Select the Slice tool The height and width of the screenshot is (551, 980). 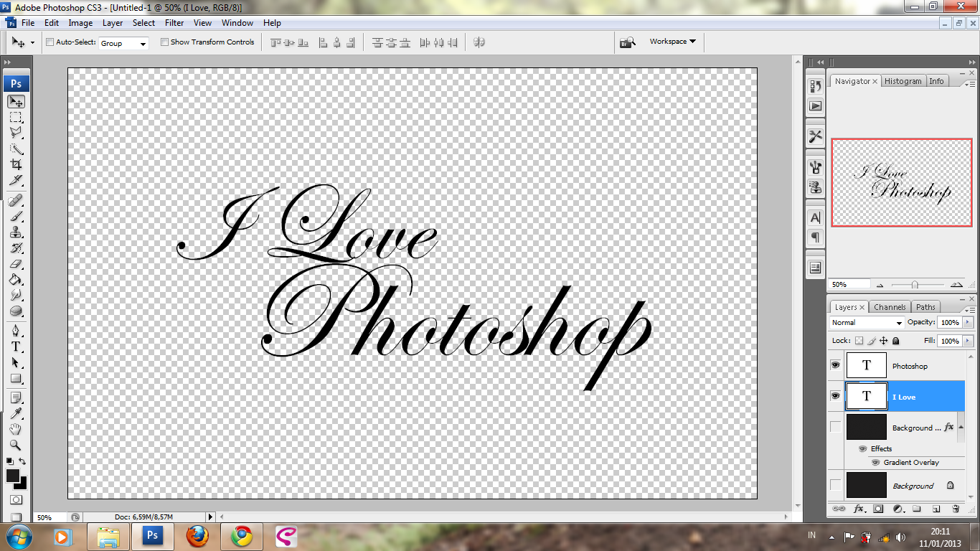point(16,180)
